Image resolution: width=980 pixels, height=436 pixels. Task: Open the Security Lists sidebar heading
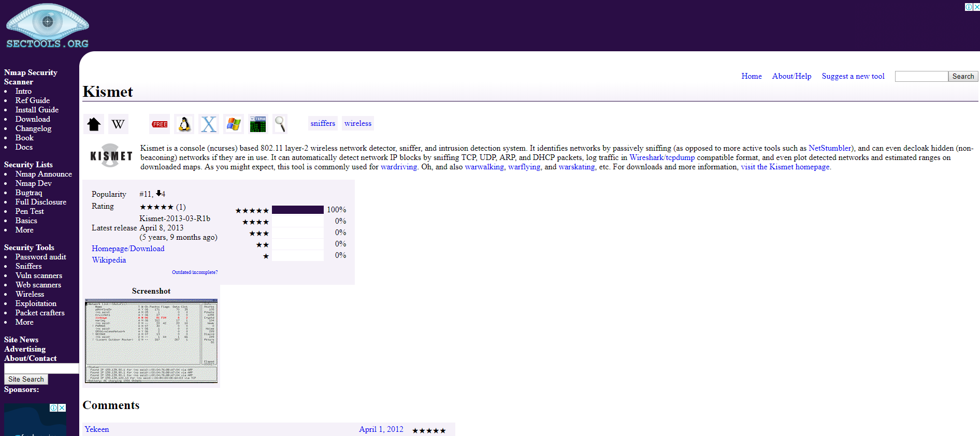[28, 165]
